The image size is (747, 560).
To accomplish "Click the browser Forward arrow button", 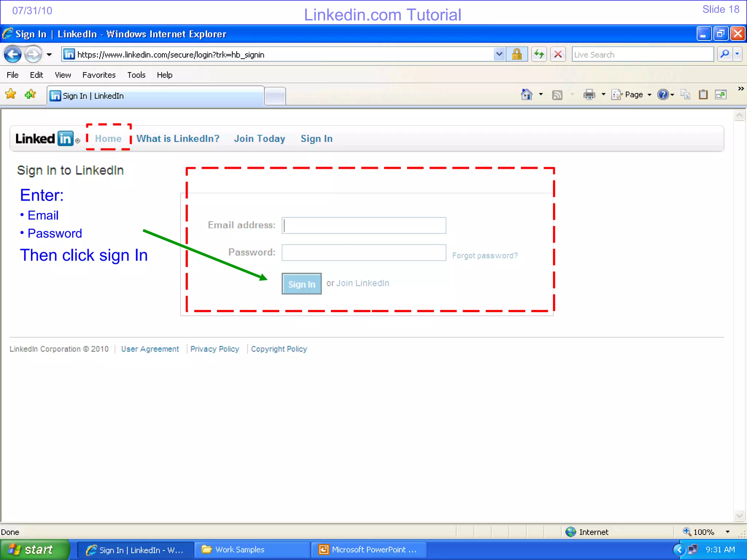I will point(33,55).
